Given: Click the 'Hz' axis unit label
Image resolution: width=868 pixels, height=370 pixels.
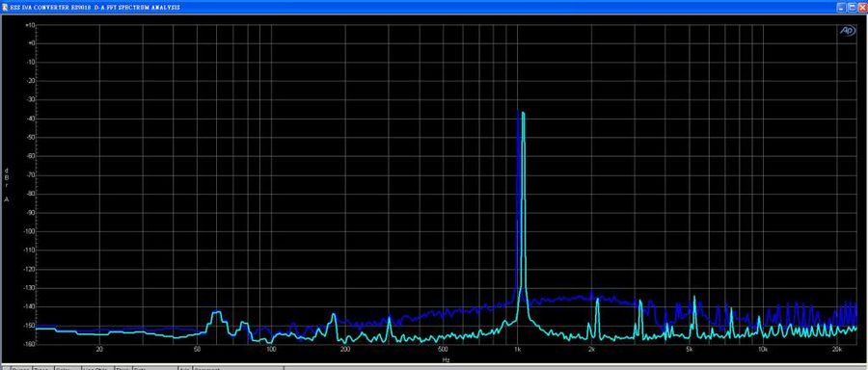Looking at the screenshot, I should point(446,359).
